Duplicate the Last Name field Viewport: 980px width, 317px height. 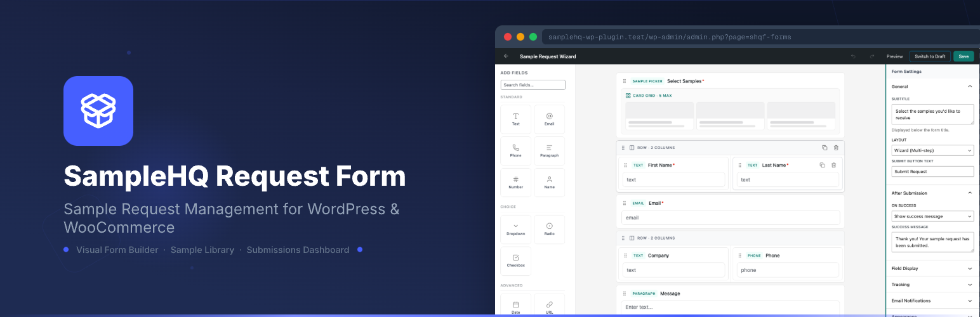pyautogui.click(x=822, y=165)
